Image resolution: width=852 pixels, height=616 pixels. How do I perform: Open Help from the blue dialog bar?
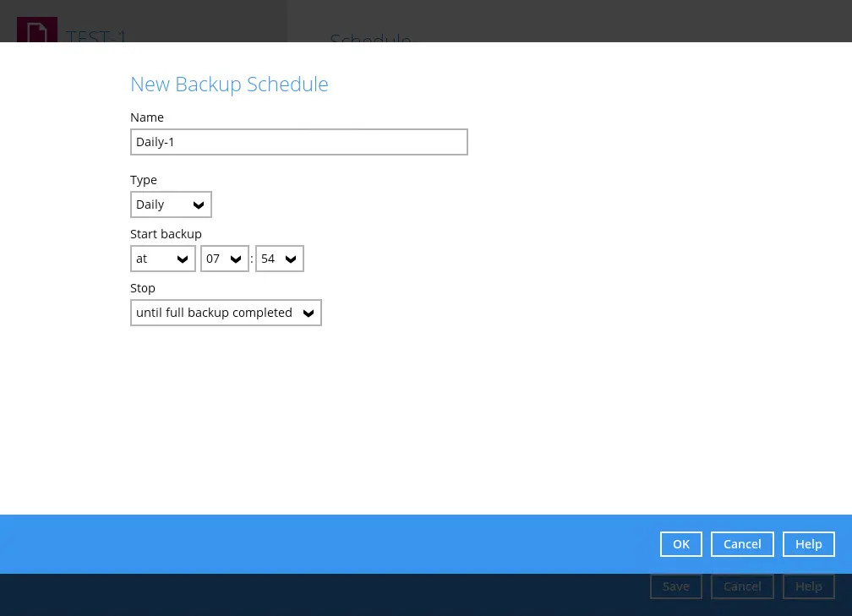point(808,544)
